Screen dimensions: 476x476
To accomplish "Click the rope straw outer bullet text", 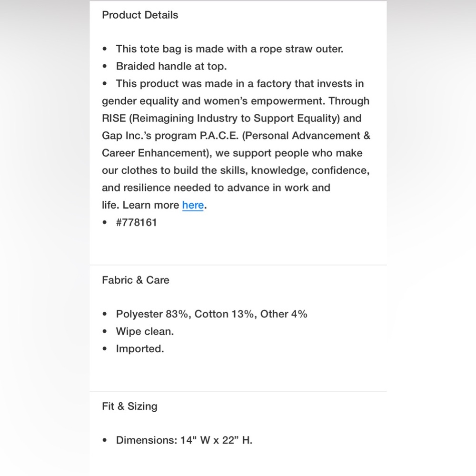I will pyautogui.click(x=229, y=49).
